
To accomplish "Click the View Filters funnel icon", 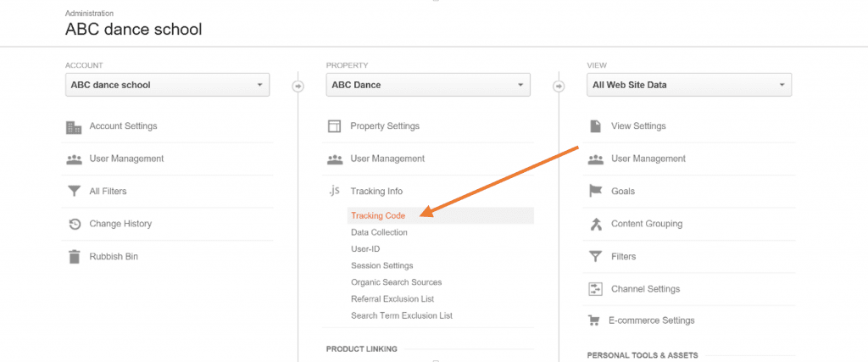I will pyautogui.click(x=595, y=257).
